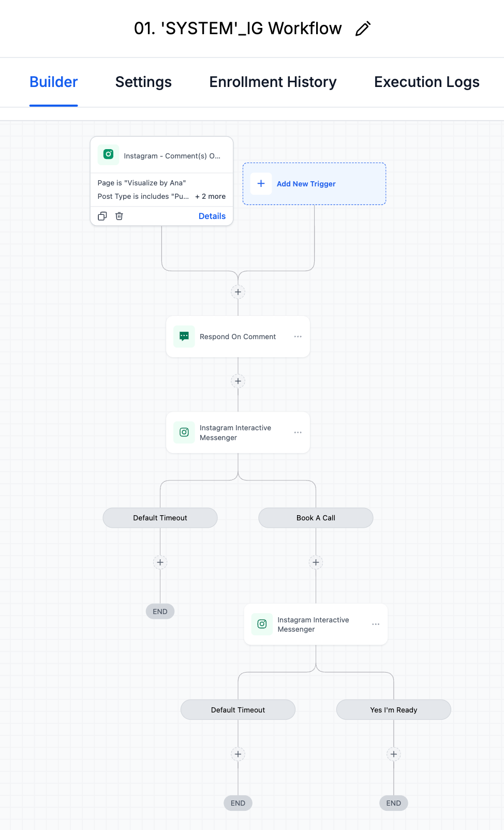Open trigger Details link

212,216
